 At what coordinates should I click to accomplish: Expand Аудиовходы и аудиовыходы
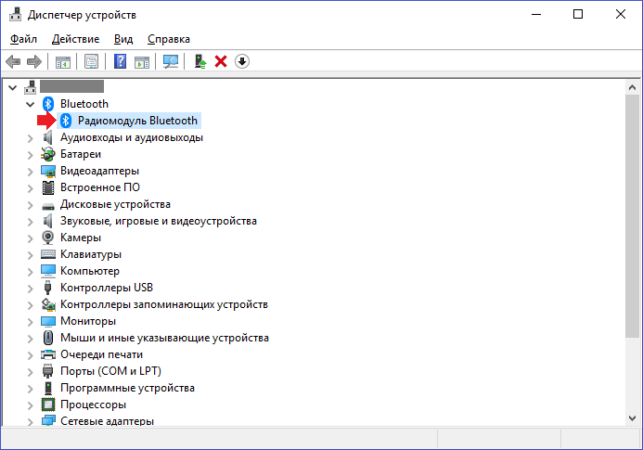tap(30, 138)
